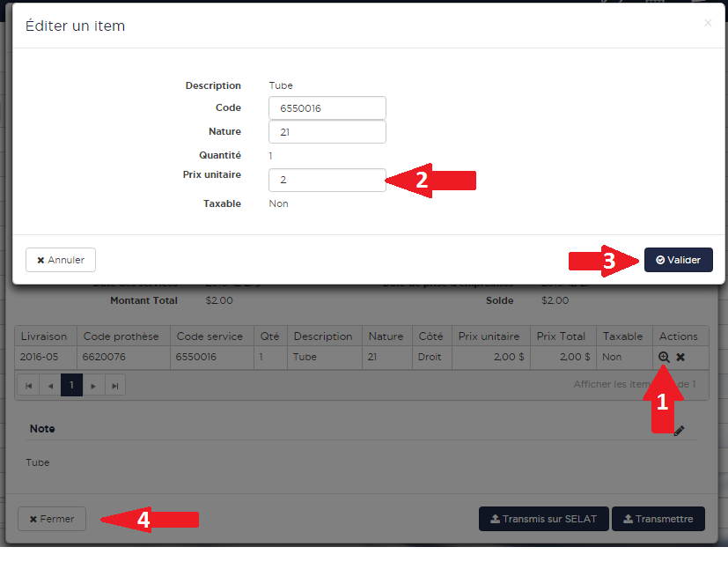The width and height of the screenshot is (728, 584).
Task: Sort by the Prix Total column header
Action: tap(562, 336)
